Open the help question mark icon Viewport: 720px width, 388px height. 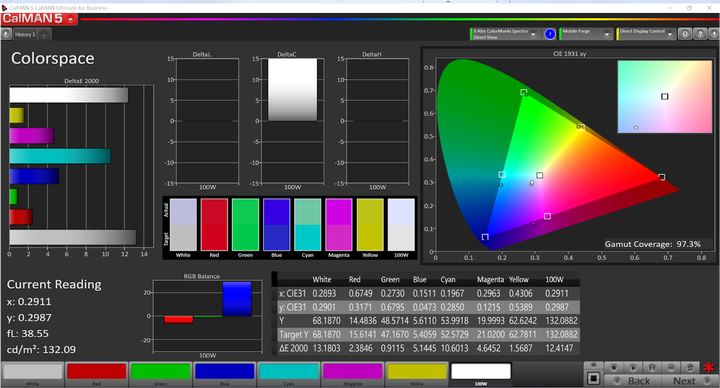point(700,34)
